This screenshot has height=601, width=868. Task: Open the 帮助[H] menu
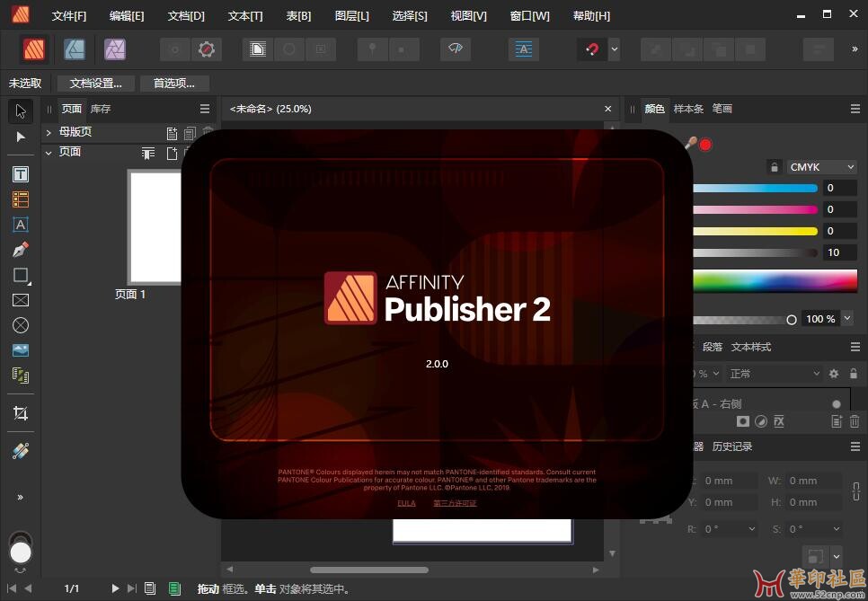(x=591, y=16)
